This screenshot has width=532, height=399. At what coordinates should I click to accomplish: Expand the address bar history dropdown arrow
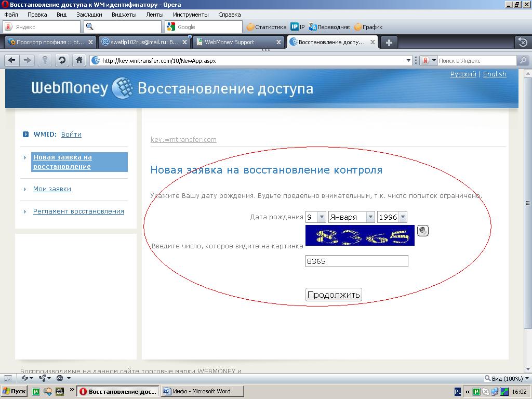point(408,61)
